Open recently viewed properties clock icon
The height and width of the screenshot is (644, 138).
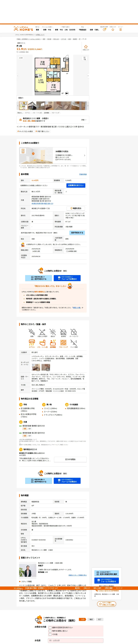[104, 30]
